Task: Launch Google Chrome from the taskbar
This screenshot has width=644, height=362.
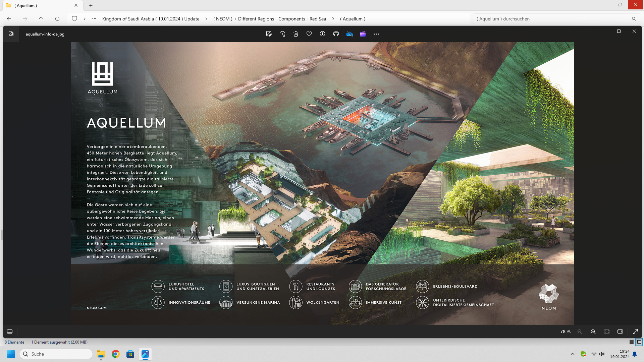Action: click(116, 354)
